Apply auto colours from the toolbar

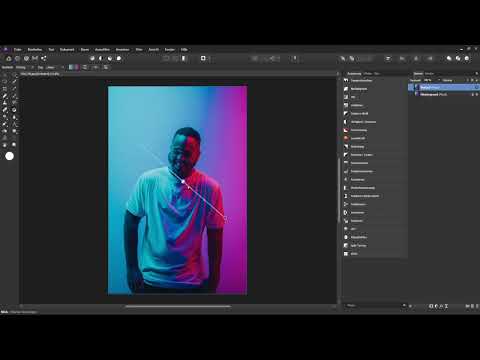pos(110,58)
